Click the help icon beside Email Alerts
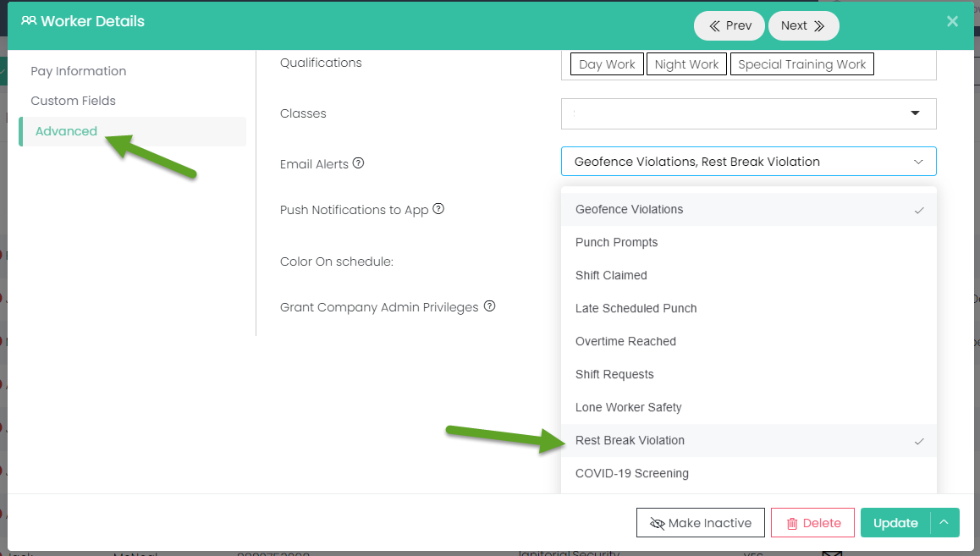The height and width of the screenshot is (556, 980). pyautogui.click(x=358, y=163)
